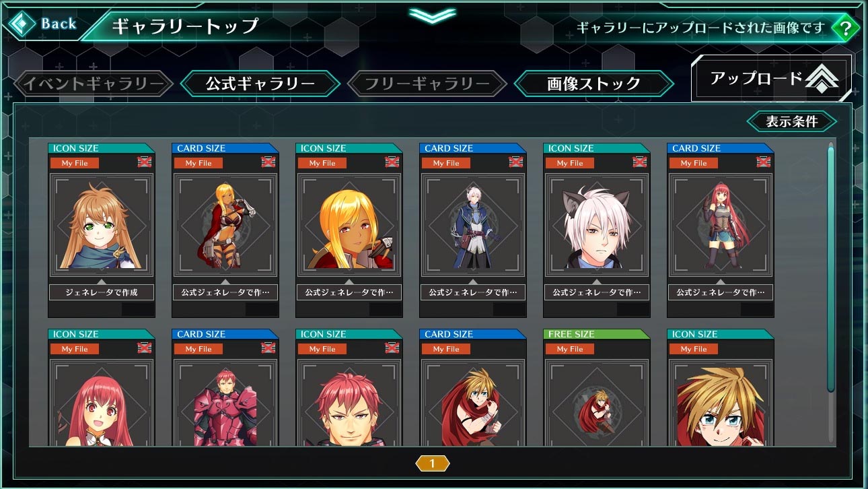Select the イベントギャラリー tab
The image size is (868, 489).
click(94, 84)
